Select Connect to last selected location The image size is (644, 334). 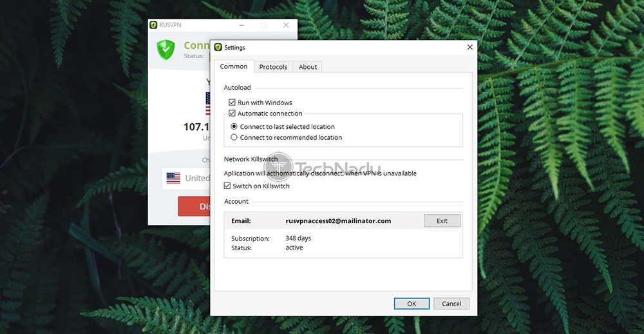click(234, 126)
